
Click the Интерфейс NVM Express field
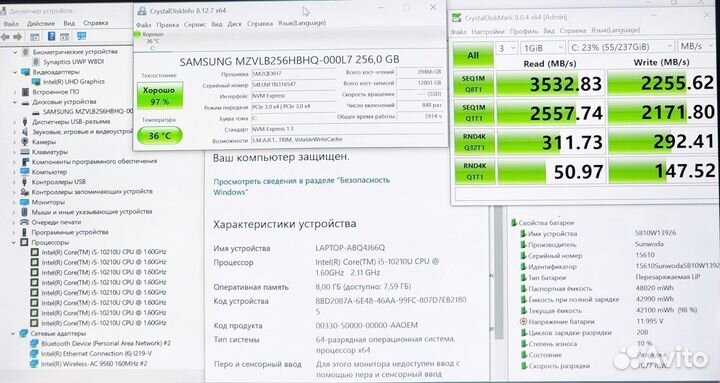pos(294,96)
